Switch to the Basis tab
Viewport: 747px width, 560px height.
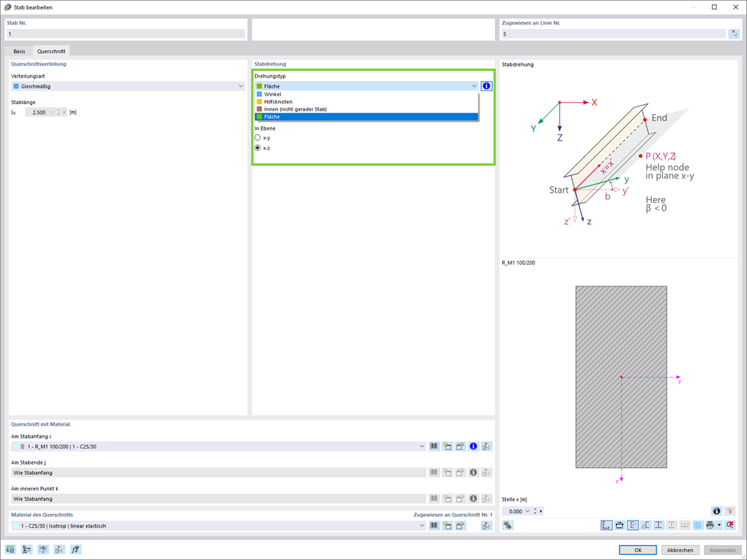tap(19, 51)
